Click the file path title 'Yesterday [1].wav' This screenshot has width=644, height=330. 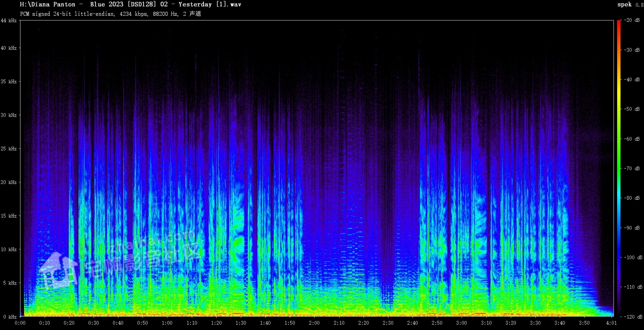tap(210, 4)
